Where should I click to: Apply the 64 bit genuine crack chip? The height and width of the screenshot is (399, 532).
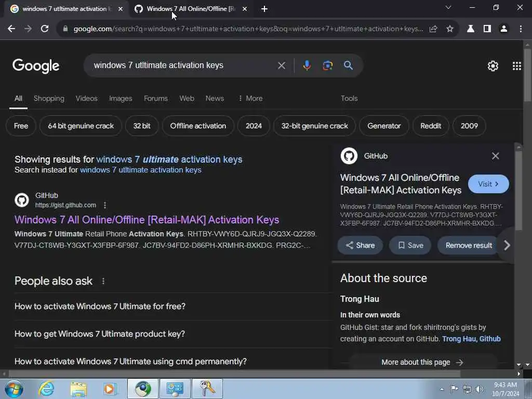(81, 126)
